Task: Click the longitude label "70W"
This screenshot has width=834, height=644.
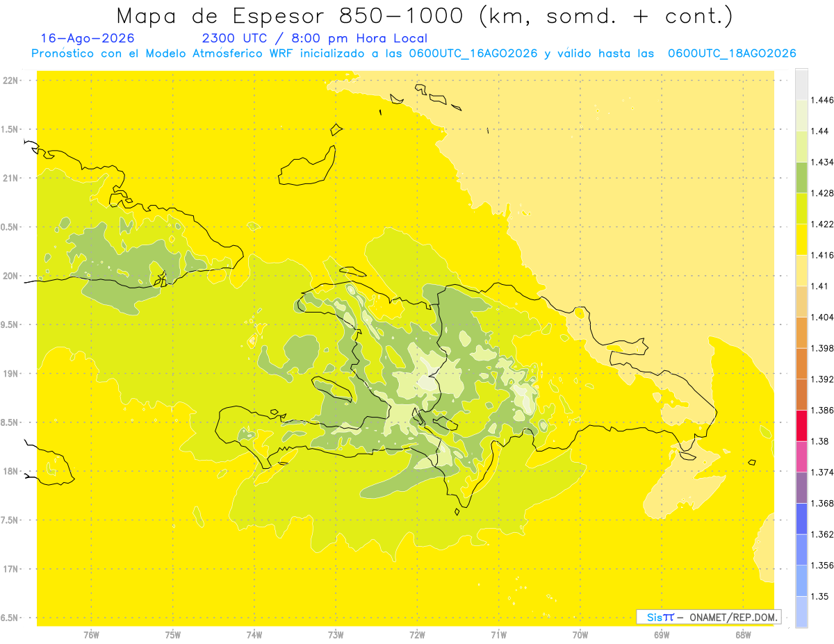Action: (x=580, y=635)
